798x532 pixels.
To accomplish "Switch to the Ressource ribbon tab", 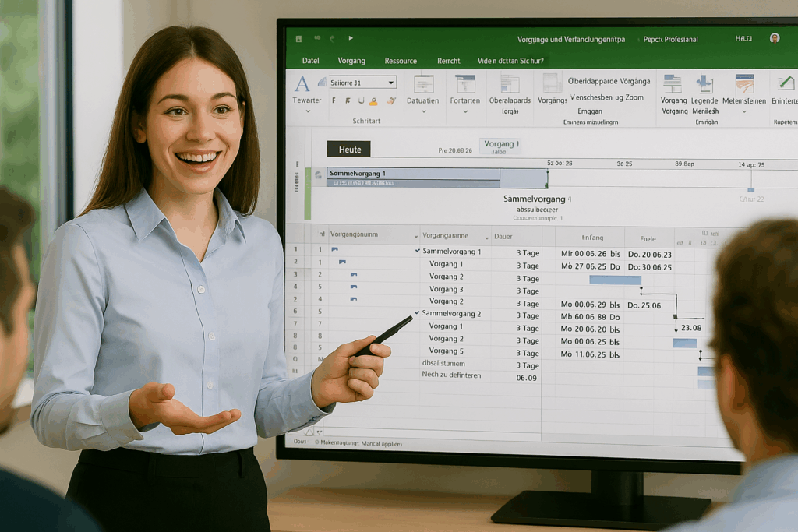I will (x=401, y=61).
